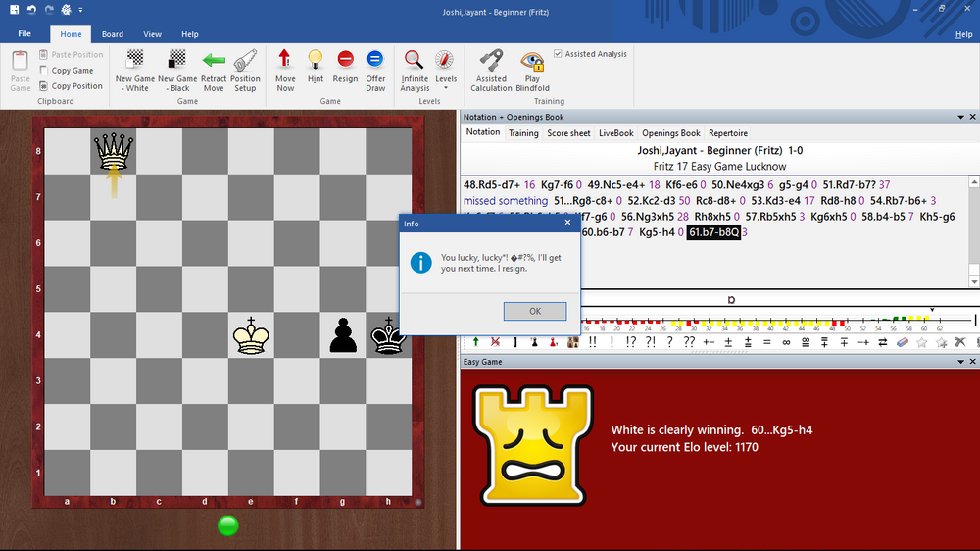Close the Notation panel
This screenshot has height=551, width=980.
coord(972,117)
